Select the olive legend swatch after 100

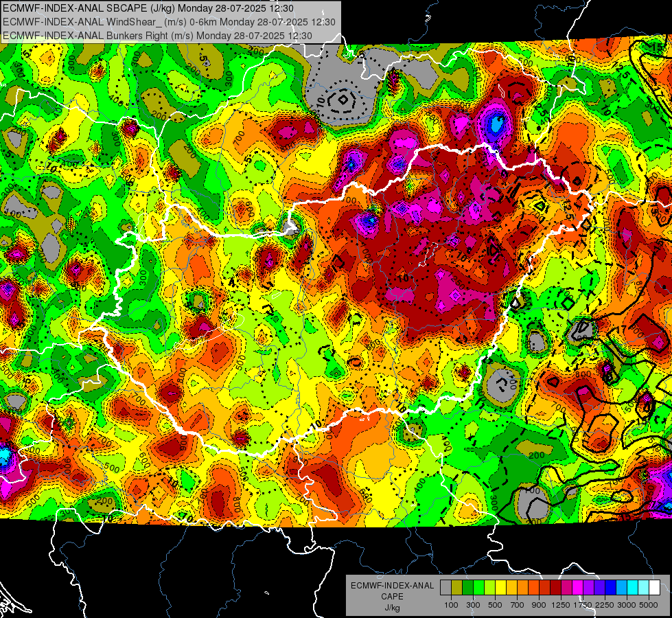(456, 588)
